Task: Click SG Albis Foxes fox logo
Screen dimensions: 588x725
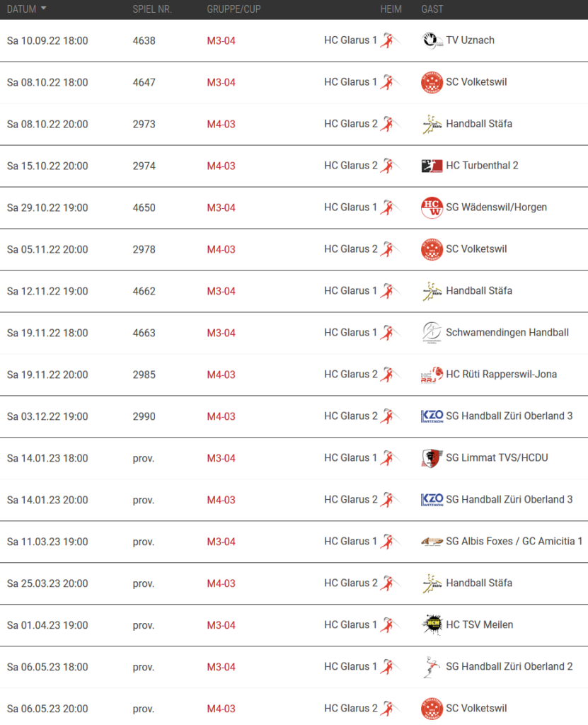Action: (x=432, y=542)
